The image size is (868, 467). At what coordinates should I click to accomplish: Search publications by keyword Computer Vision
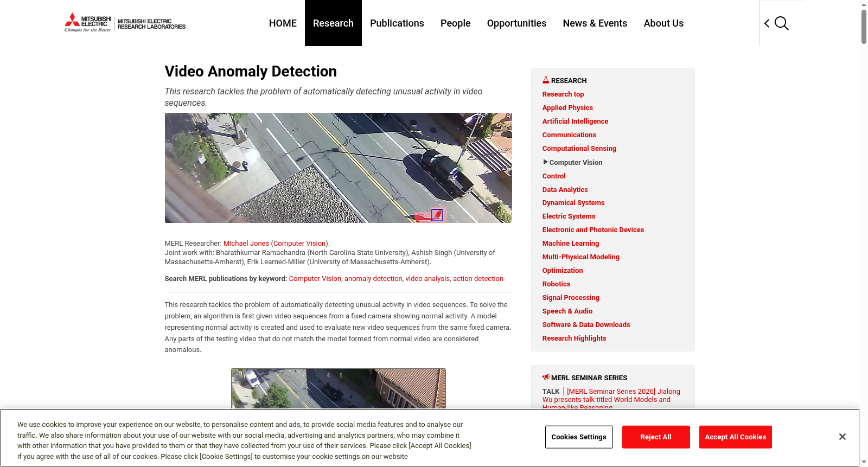coord(315,279)
